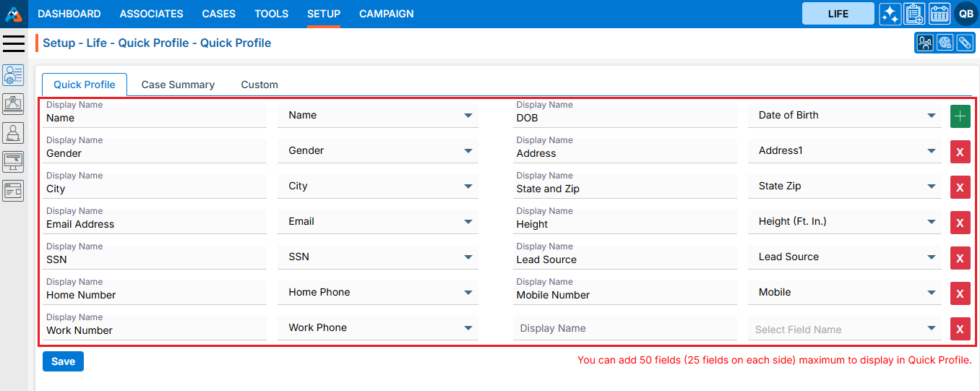Click the green plus add-row button
980x391 pixels.
point(960,116)
